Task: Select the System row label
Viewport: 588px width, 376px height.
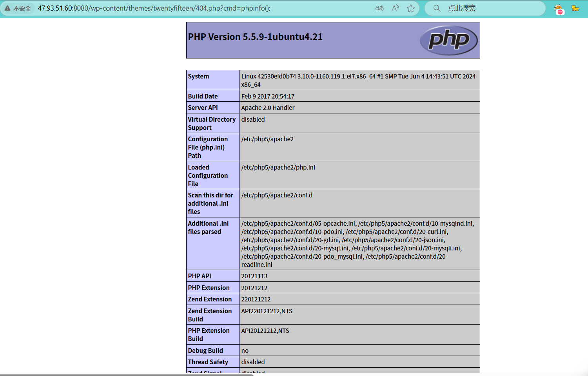Action: click(198, 76)
